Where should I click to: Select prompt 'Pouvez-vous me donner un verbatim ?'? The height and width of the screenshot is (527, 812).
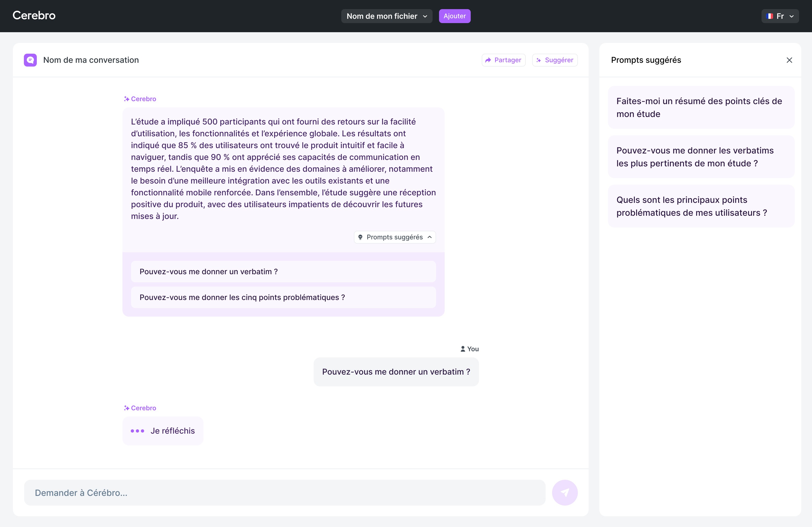coord(283,272)
